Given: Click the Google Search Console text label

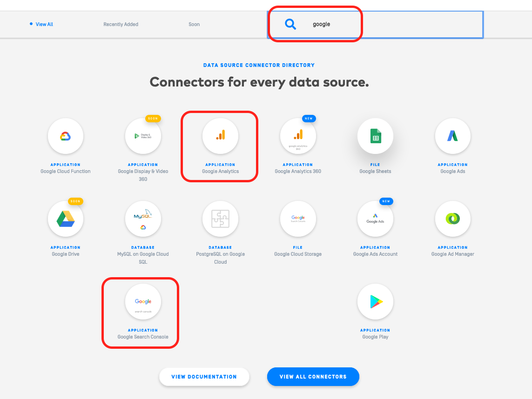Looking at the screenshot, I should pyautogui.click(x=143, y=337).
